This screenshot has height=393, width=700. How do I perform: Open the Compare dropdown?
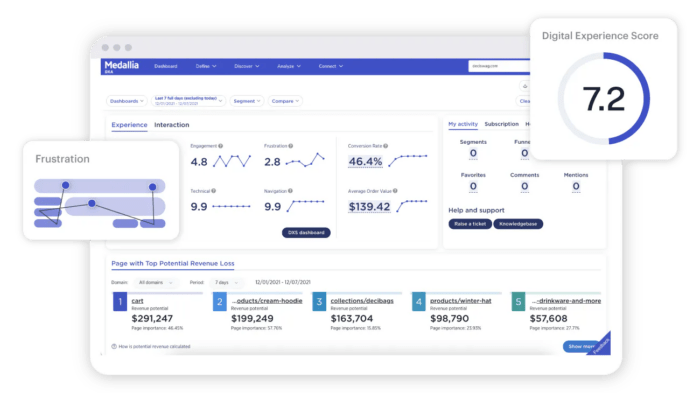tap(285, 101)
